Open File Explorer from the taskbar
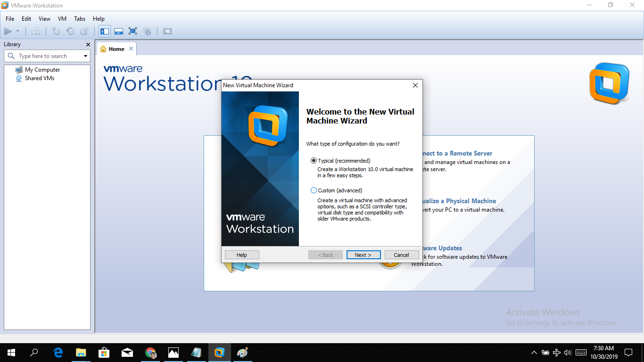644x362 pixels. (81, 353)
